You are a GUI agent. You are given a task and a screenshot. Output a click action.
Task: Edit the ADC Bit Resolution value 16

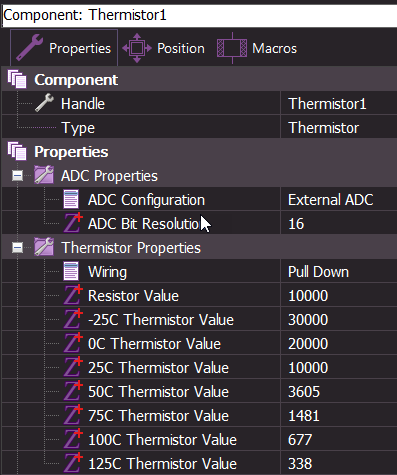coord(339,224)
